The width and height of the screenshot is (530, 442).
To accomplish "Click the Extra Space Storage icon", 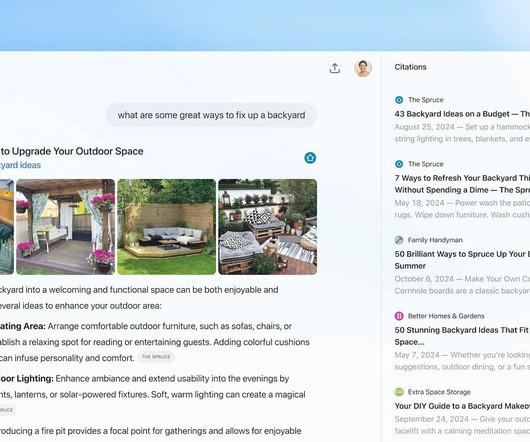I will click(399, 392).
